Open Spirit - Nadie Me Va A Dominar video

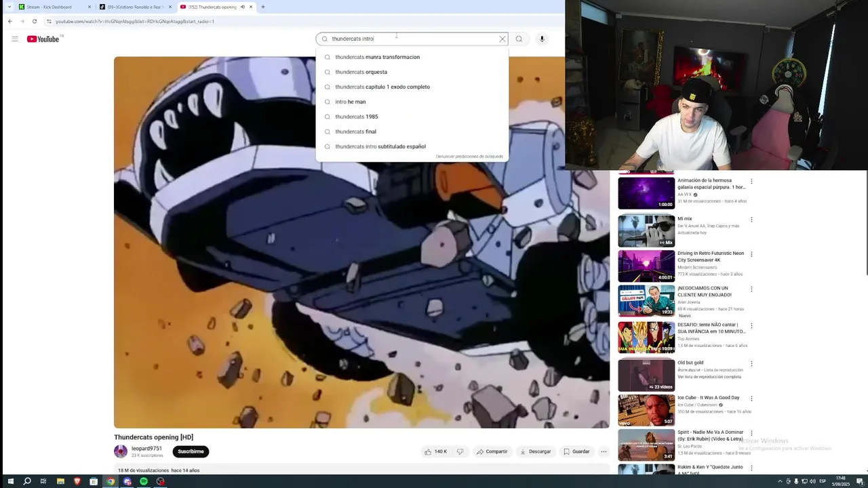tap(646, 445)
